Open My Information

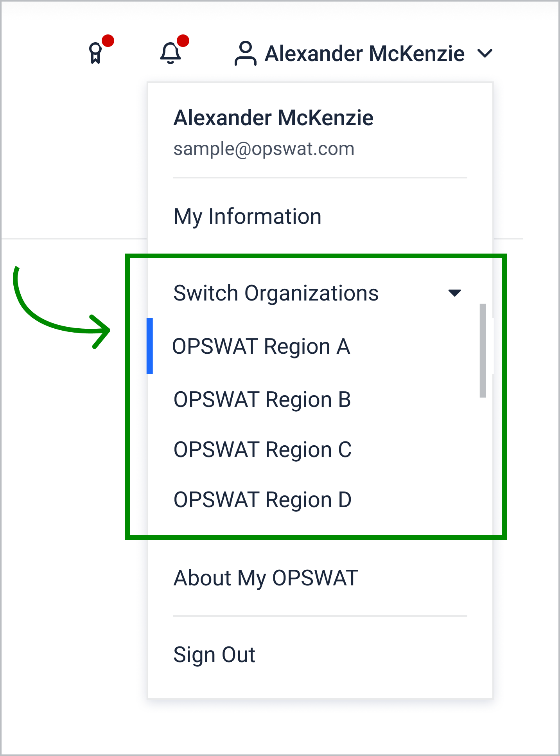point(247,216)
